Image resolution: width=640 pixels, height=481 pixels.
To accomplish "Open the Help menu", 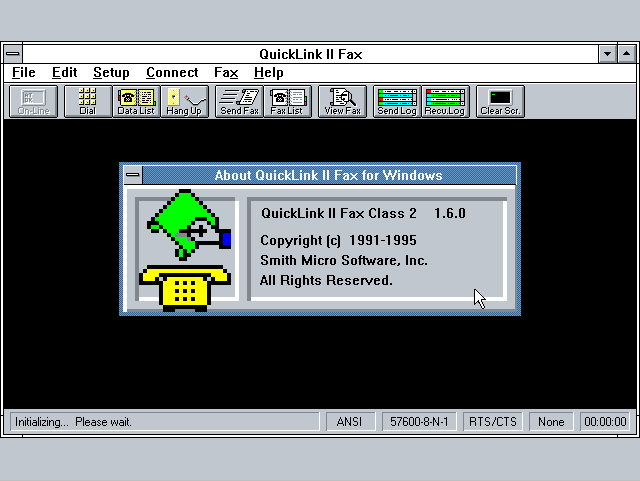I will coord(269,73).
